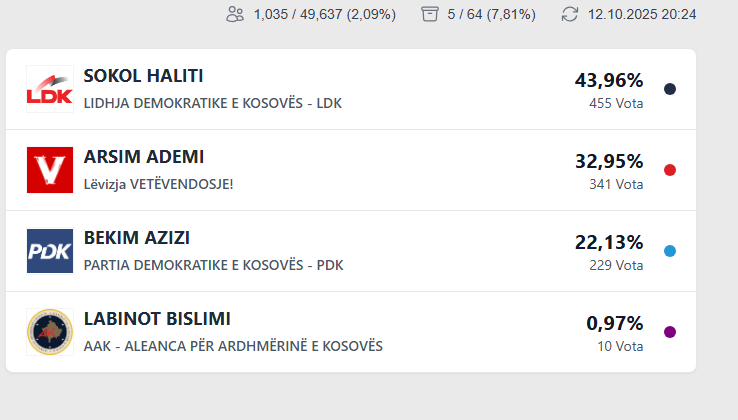
Task: Click the 12.10.2025 20:24 update timestamp
Action: click(x=642, y=14)
